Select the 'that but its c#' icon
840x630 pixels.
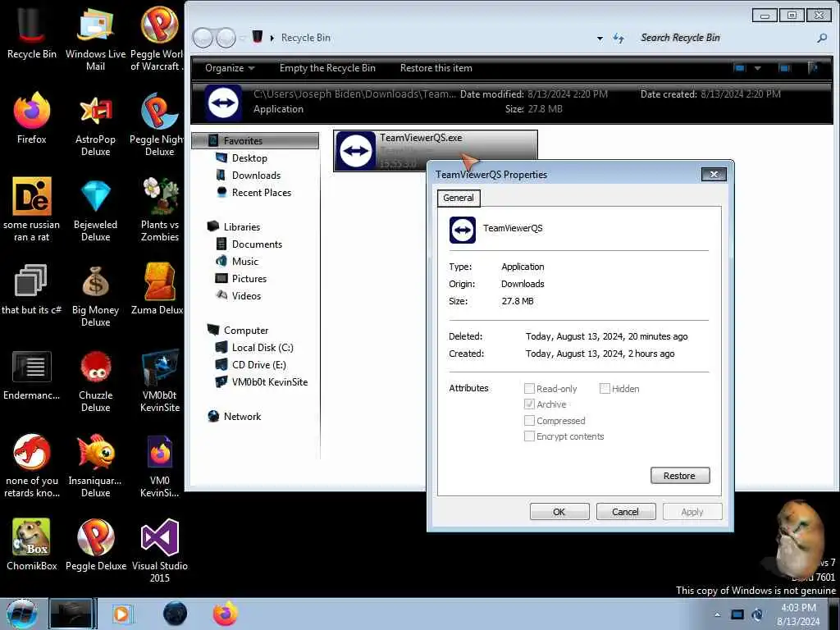pos(32,290)
